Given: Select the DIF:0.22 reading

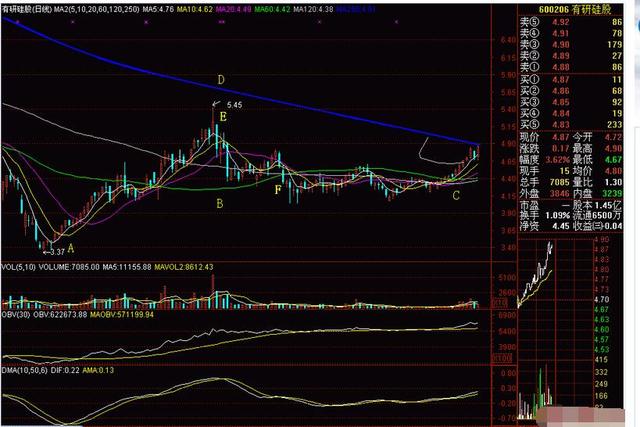Looking at the screenshot, I should point(64,370).
